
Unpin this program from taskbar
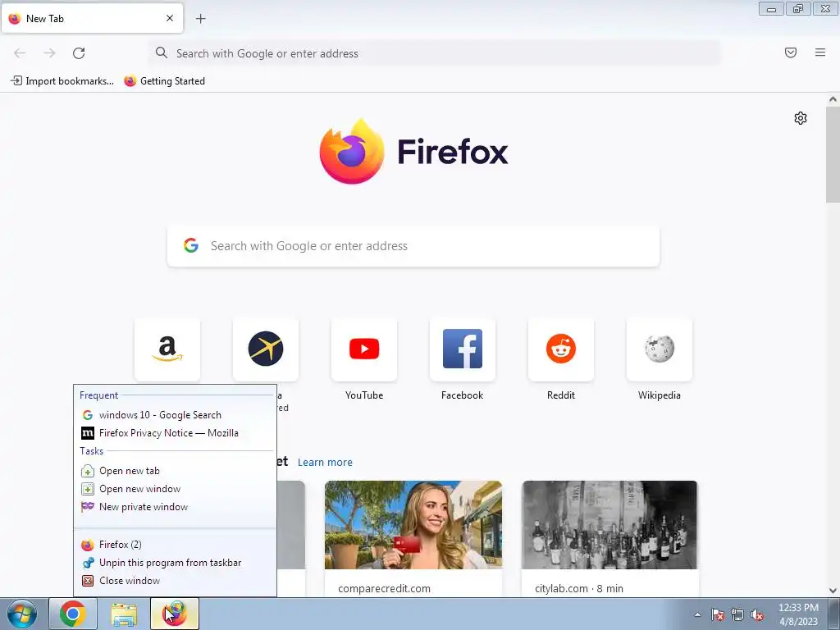tap(176, 563)
